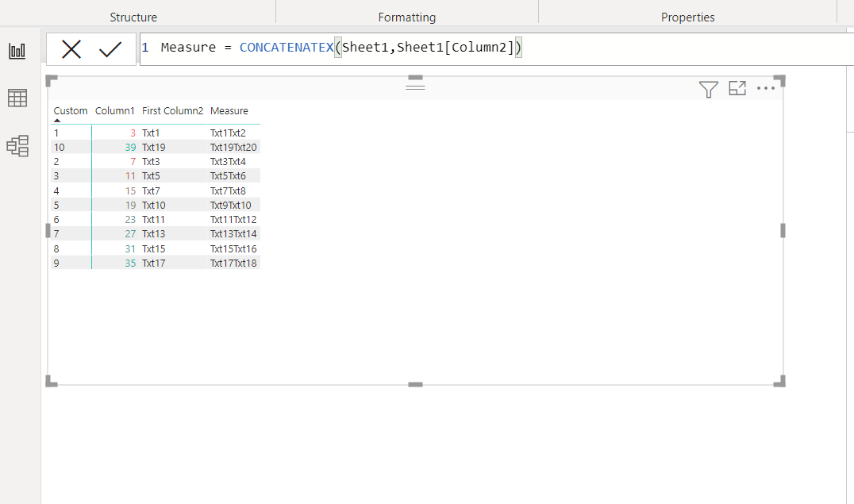Click the First Column2 cell Txt11
Viewport: 854px width, 504px height.
click(x=154, y=220)
